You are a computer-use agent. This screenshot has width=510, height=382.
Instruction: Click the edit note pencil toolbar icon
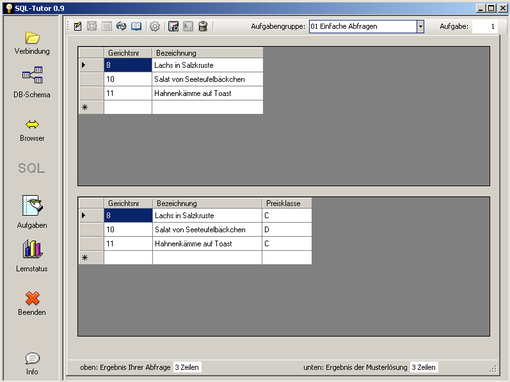click(x=78, y=26)
